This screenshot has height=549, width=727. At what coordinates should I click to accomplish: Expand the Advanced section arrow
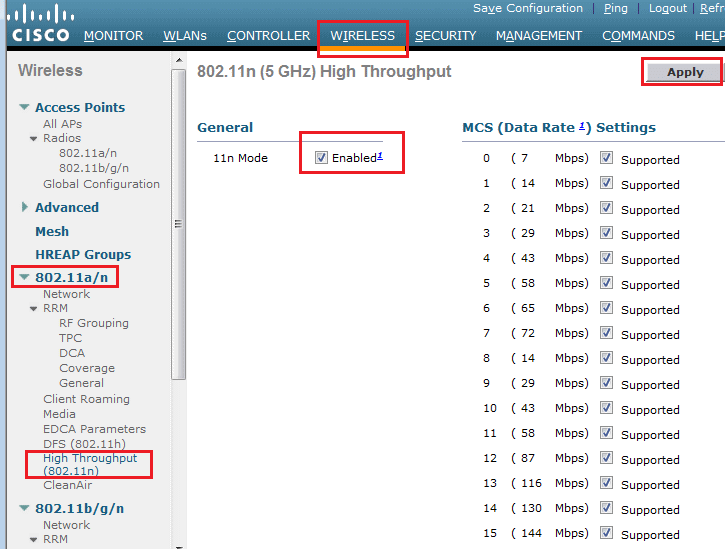click(25, 207)
